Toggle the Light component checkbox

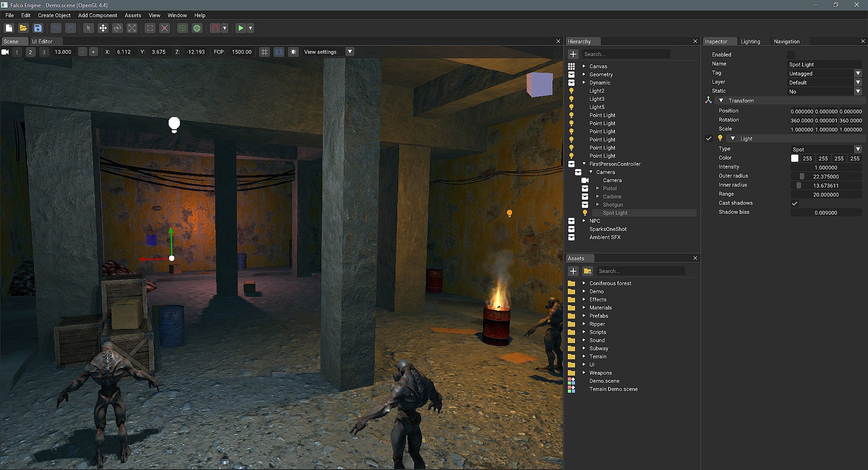(x=709, y=139)
